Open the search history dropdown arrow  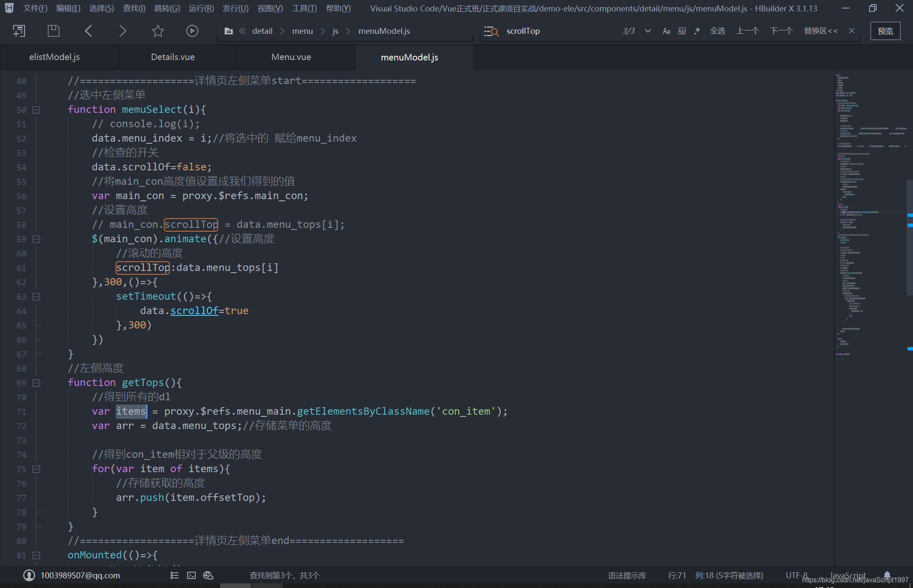pyautogui.click(x=648, y=31)
